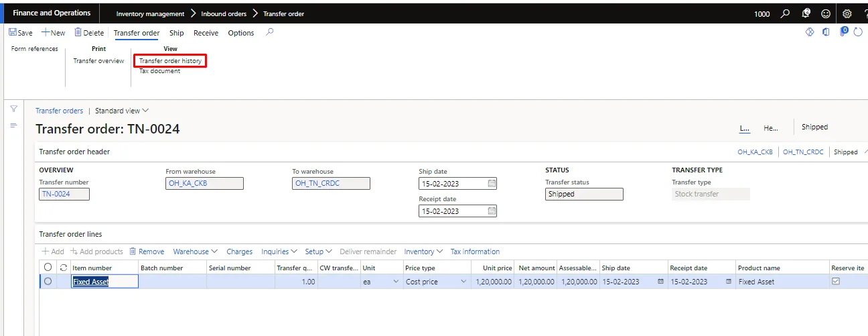Open Finance and Operations home

(x=52, y=13)
